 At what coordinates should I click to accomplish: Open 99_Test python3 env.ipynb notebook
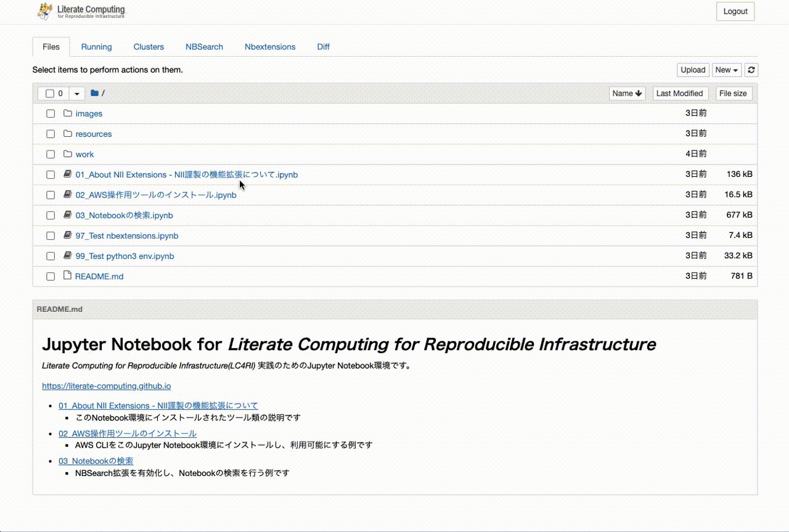[x=125, y=256]
